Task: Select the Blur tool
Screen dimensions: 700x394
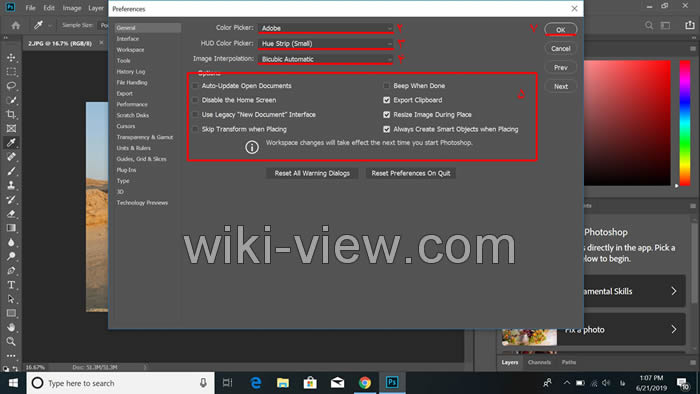Action: pyautogui.click(x=11, y=242)
